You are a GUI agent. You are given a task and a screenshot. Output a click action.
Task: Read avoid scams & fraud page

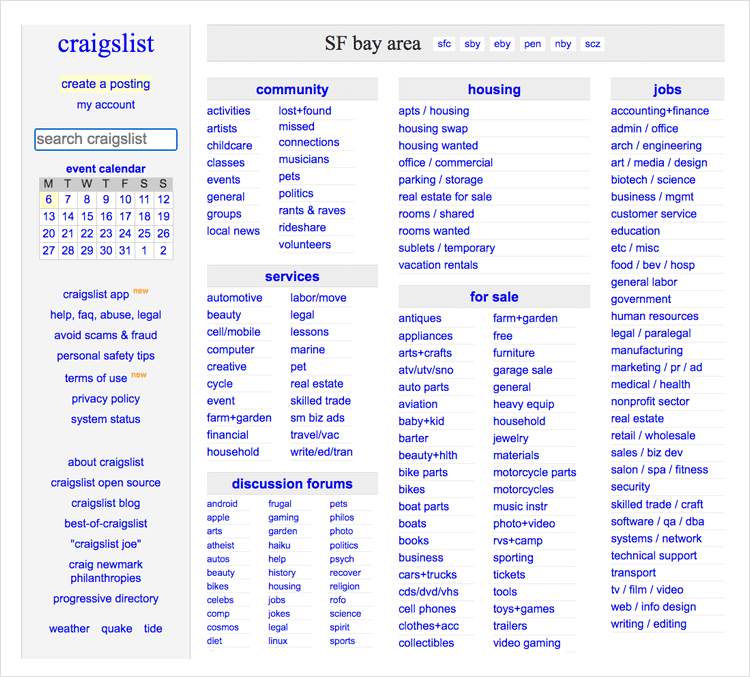click(106, 335)
